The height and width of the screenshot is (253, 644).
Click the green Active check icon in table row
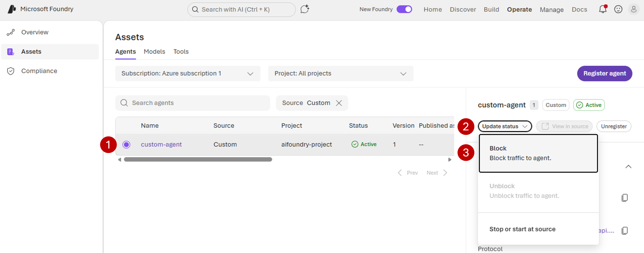point(355,144)
